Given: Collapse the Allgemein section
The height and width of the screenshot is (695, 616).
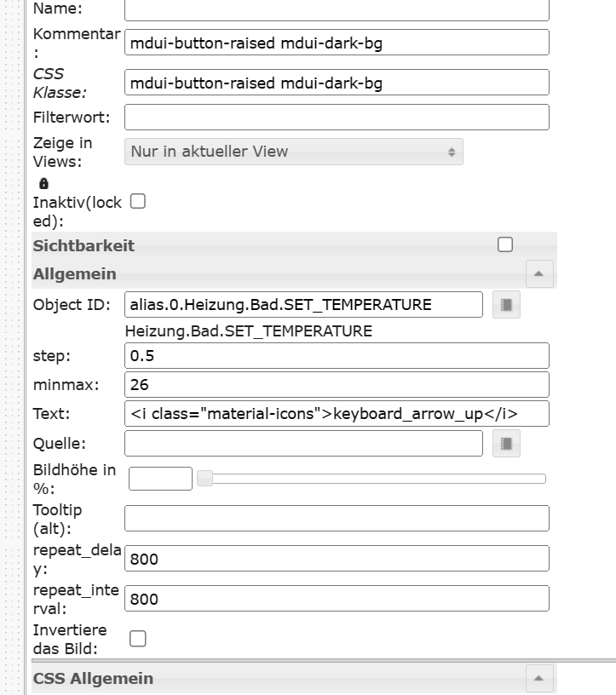Looking at the screenshot, I should pos(539,274).
